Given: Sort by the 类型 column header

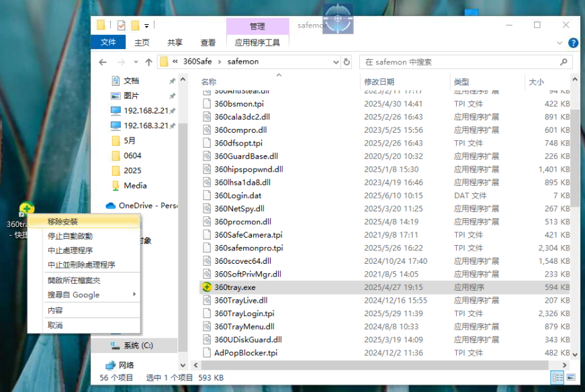Looking at the screenshot, I should pos(461,82).
